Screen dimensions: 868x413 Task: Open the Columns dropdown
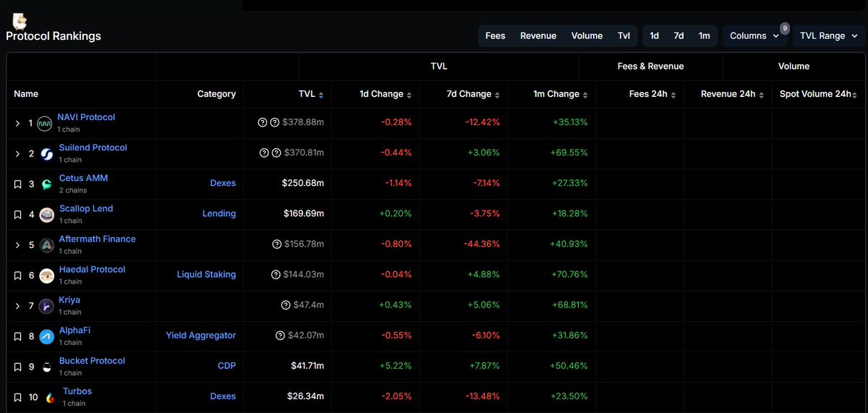[755, 35]
